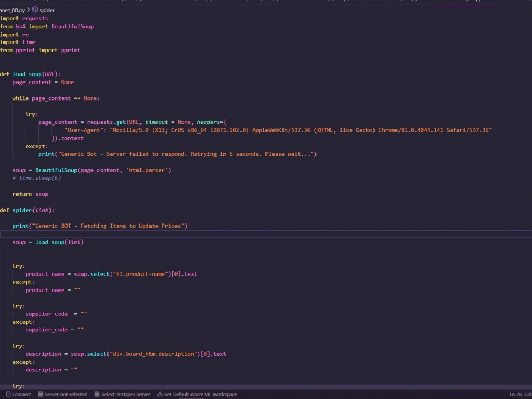Viewport: 532px width, 399px height.
Task: Click the 'return soup' line
Action: coord(30,194)
